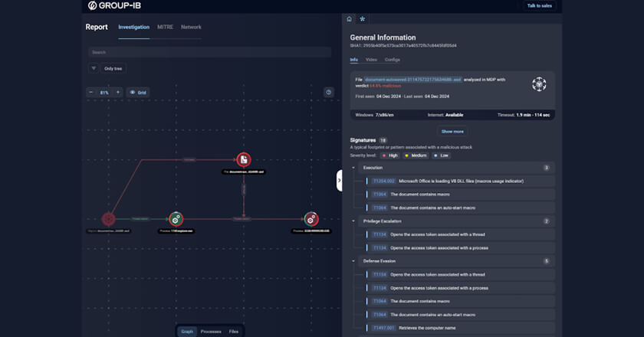Select Execution row 'The document contains macro'
The width and height of the screenshot is (644, 337).
tap(461, 195)
